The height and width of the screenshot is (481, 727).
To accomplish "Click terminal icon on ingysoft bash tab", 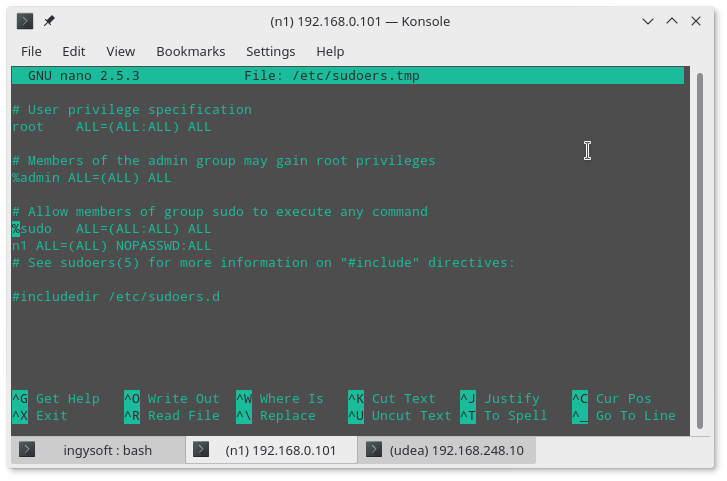I will click(27, 449).
